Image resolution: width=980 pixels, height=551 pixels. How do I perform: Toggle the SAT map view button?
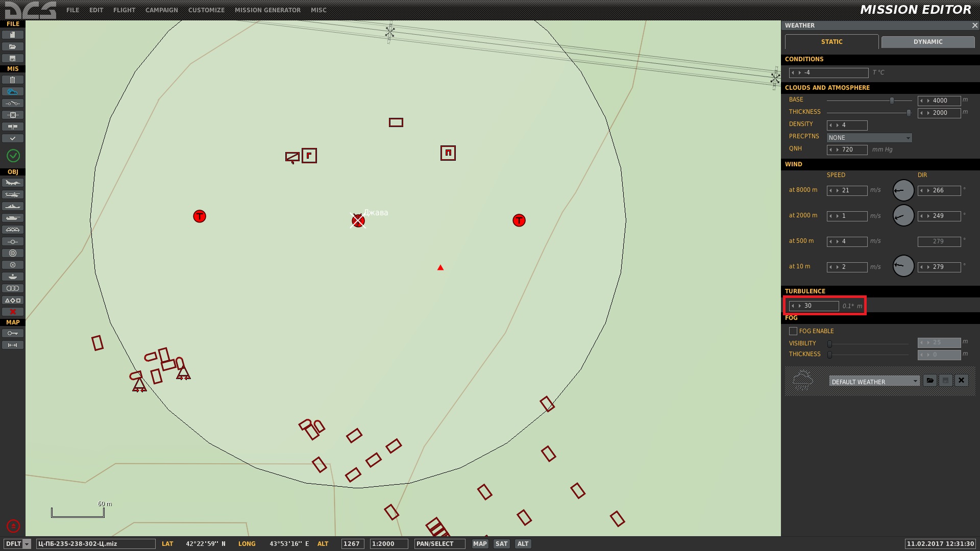coord(501,544)
